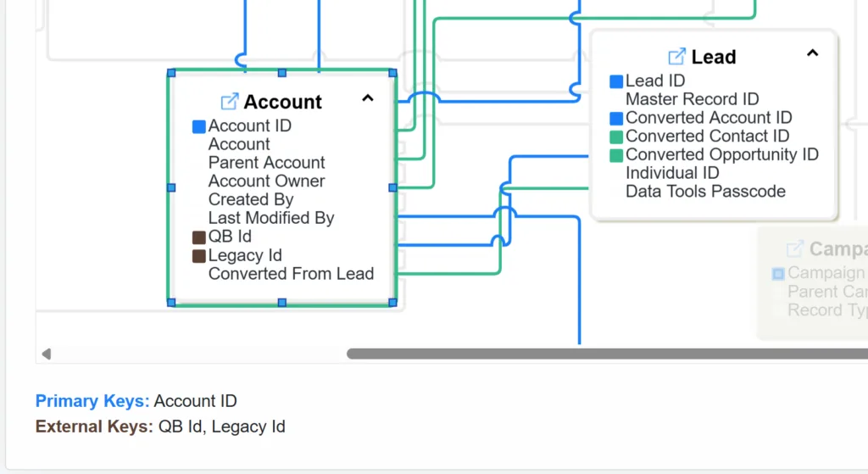Select the Converted From Lead field
This screenshot has height=474, width=868.
292,274
